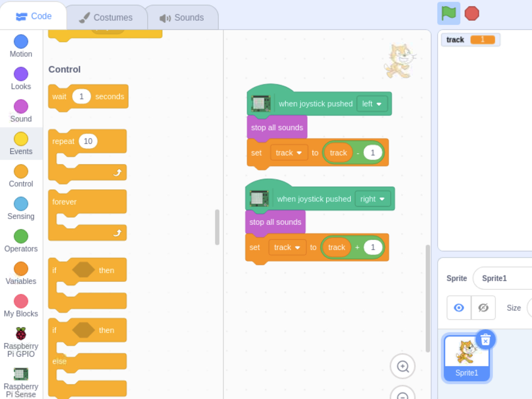
Task: Click the 'Control' palette heading text
Action: coord(64,70)
